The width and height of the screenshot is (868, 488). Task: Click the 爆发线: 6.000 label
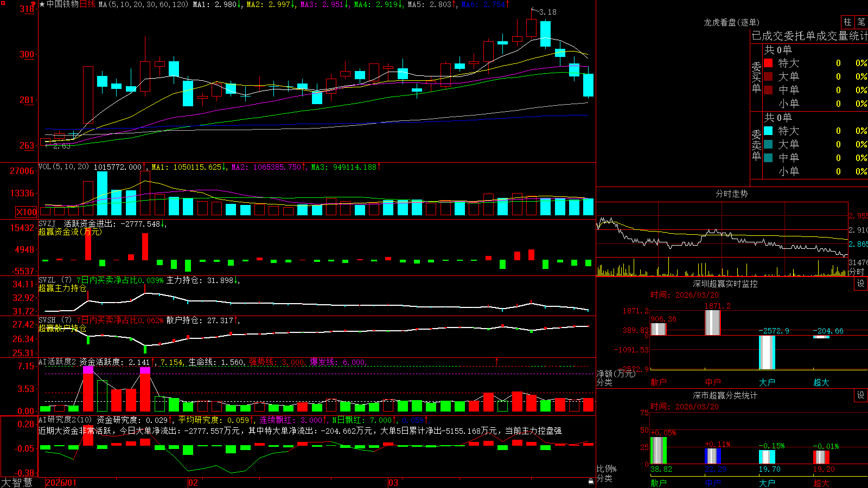tap(337, 362)
